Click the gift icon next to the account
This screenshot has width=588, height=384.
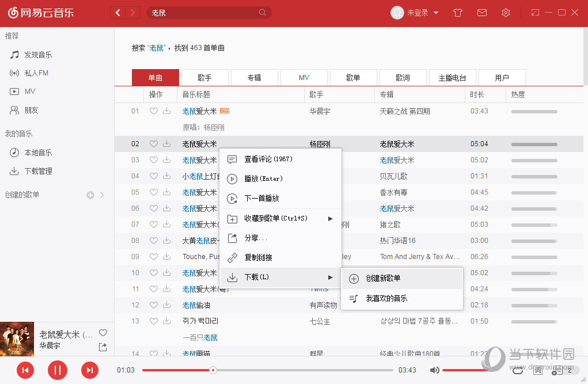click(x=457, y=12)
